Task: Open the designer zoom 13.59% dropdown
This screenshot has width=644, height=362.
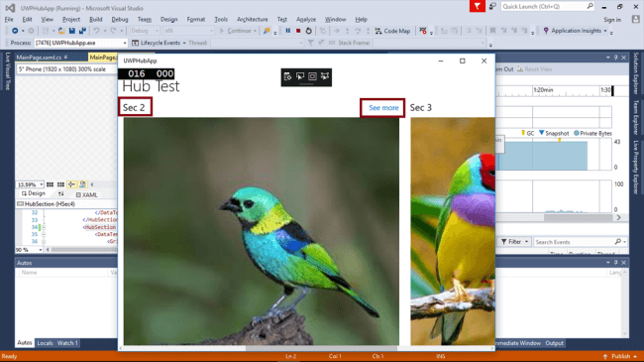Action: (41, 184)
